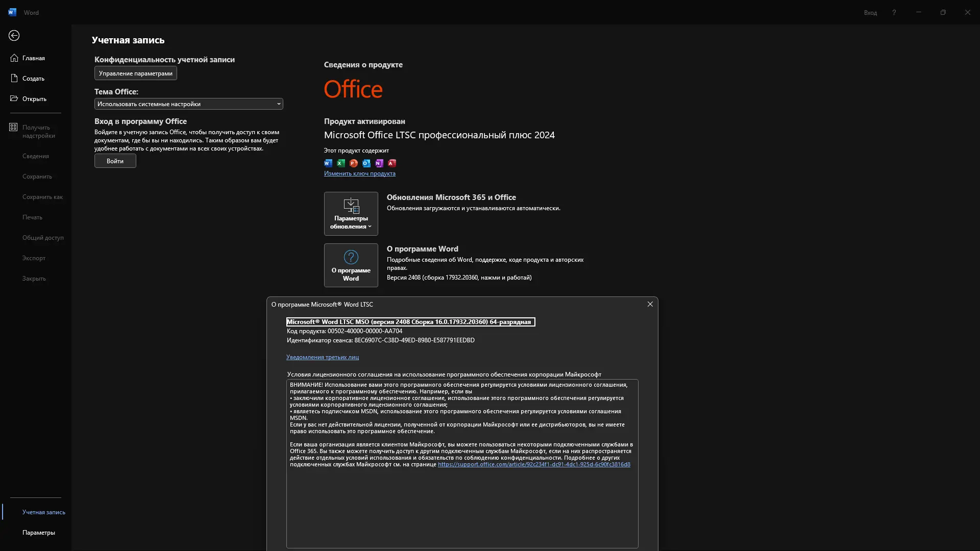Open Уведомления третьих лиц link

[x=322, y=357]
